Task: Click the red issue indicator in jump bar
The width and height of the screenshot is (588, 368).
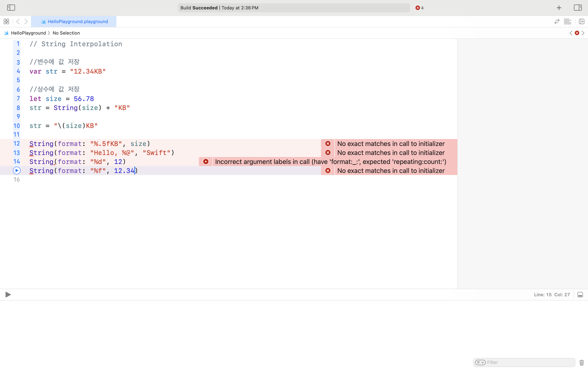Action: pos(577,33)
